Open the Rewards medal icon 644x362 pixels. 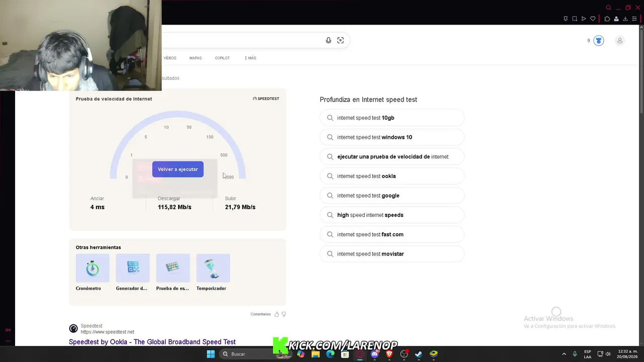point(599,41)
